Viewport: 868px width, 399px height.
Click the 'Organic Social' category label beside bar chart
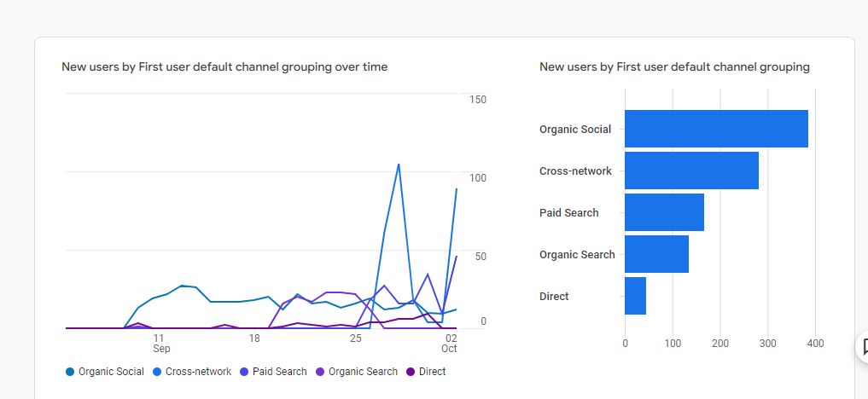coord(574,130)
